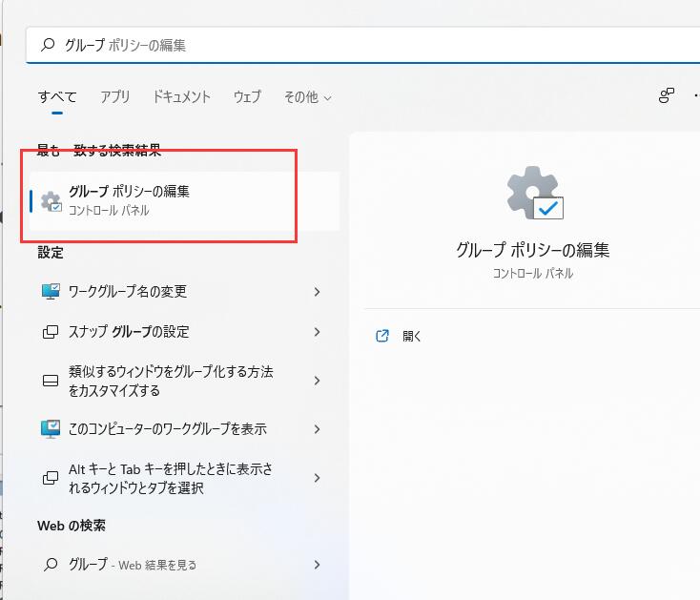Image resolution: width=700 pixels, height=600 pixels.
Task: Click the account search icon at top right
Action: [x=667, y=95]
